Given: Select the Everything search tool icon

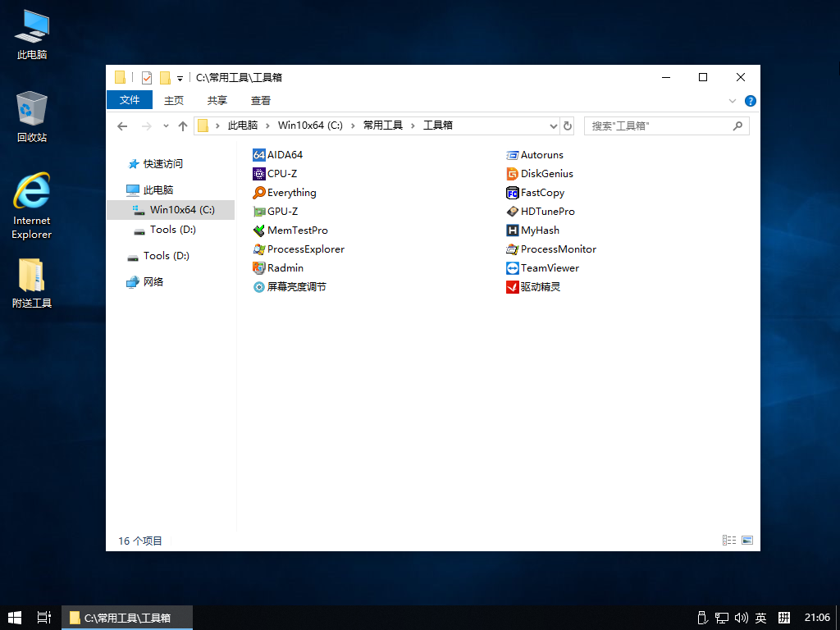Looking at the screenshot, I should click(x=258, y=192).
